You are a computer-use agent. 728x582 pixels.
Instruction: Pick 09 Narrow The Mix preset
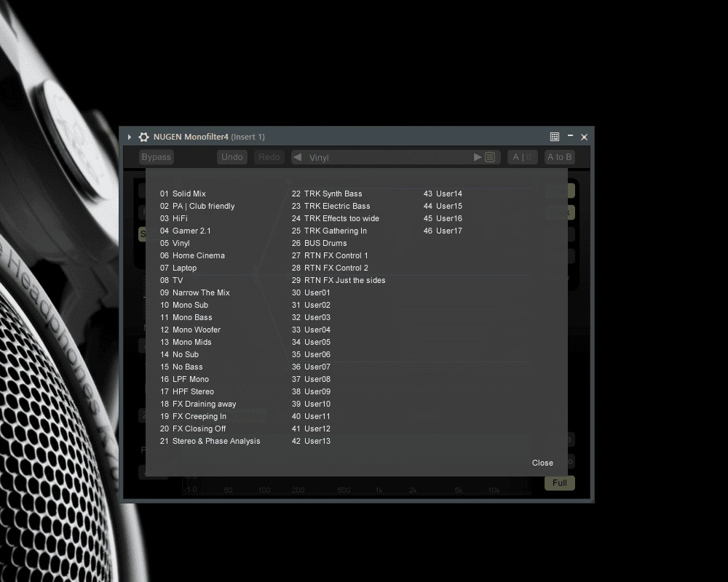(x=195, y=292)
